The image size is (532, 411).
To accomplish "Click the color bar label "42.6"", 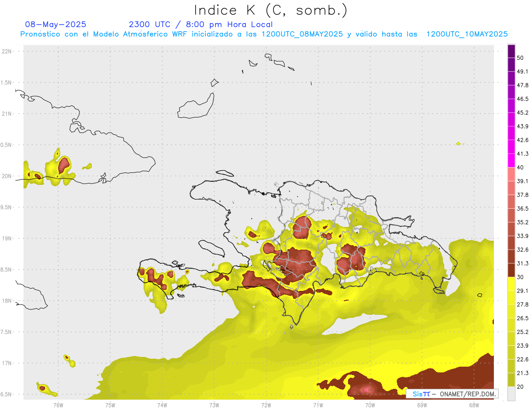I will pos(523,140).
